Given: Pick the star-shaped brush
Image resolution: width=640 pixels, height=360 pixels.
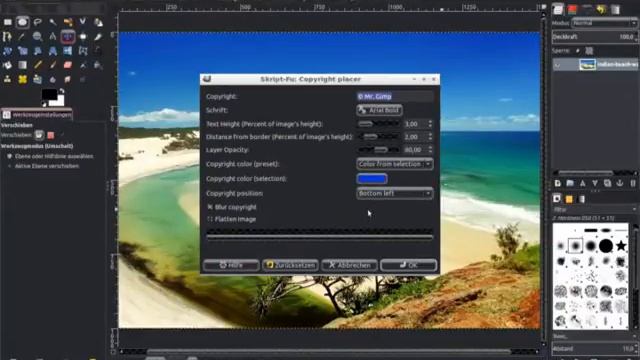Looking at the screenshot, I should [621, 246].
